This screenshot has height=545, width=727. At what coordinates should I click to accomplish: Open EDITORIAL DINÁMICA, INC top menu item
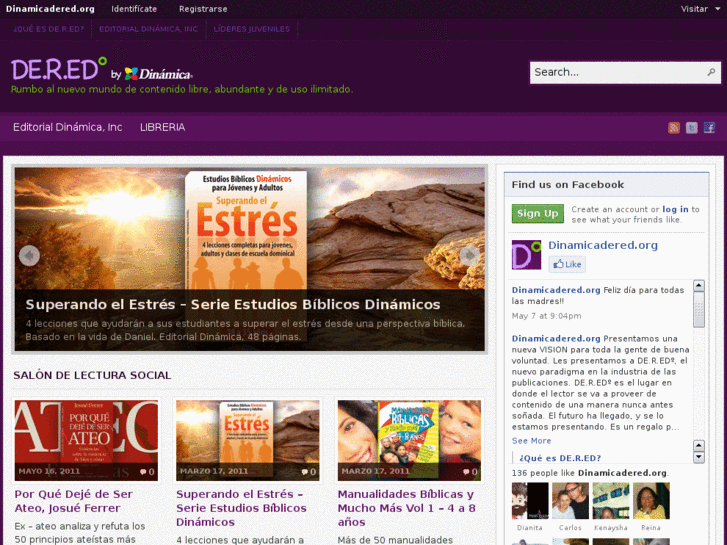tap(148, 29)
